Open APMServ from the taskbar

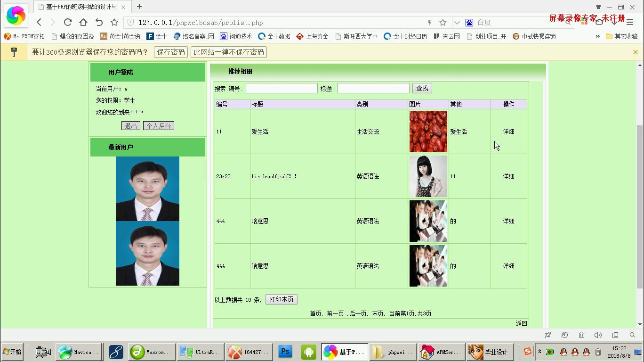click(441, 352)
